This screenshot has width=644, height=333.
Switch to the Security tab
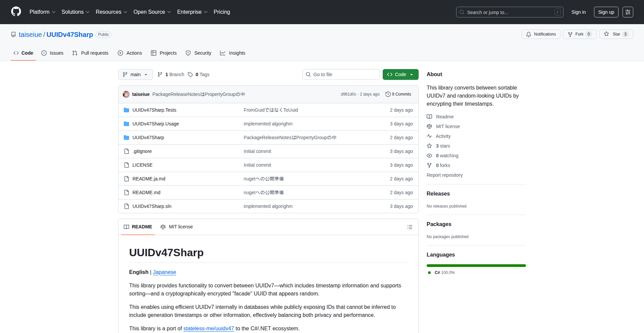[199, 53]
